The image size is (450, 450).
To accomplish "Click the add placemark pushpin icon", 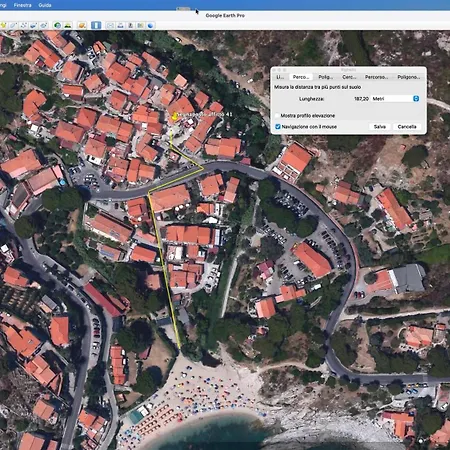I will pyautogui.click(x=3, y=25).
